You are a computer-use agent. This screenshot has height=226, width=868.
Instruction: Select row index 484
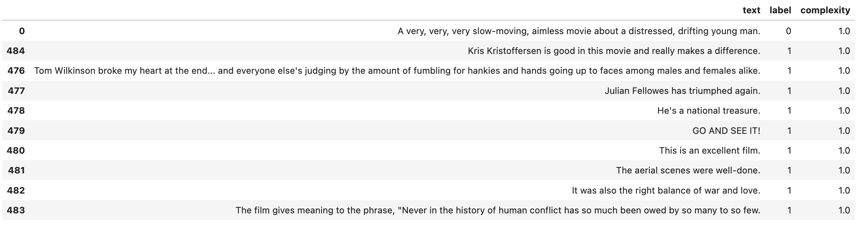pos(16,51)
